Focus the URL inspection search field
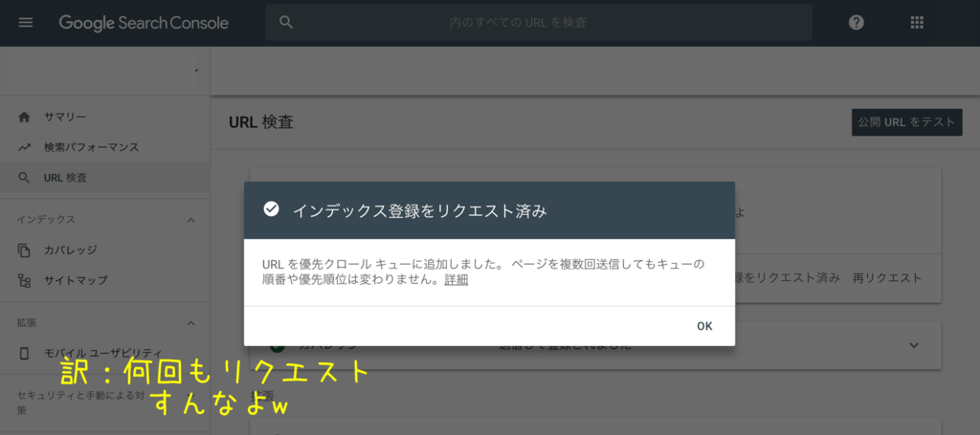 click(x=536, y=22)
